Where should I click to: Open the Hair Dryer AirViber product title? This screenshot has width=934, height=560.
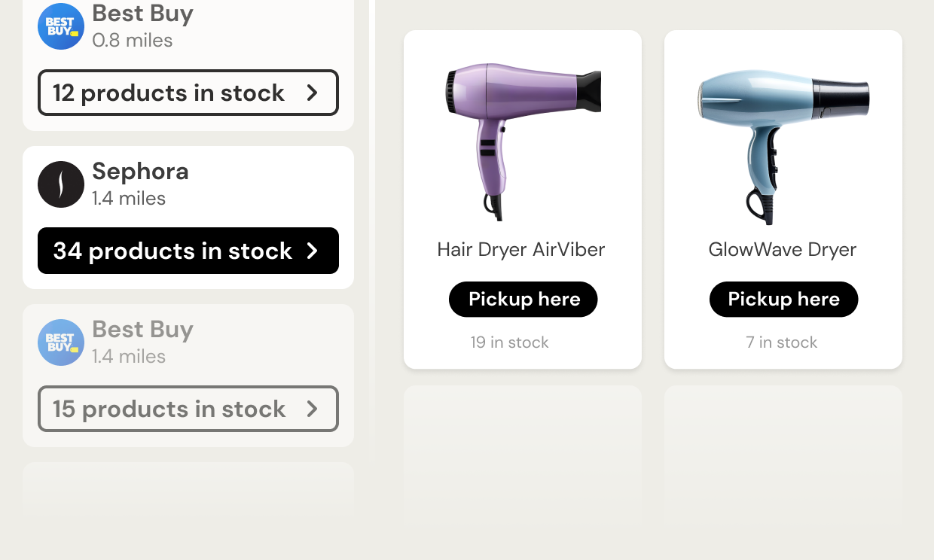point(521,249)
